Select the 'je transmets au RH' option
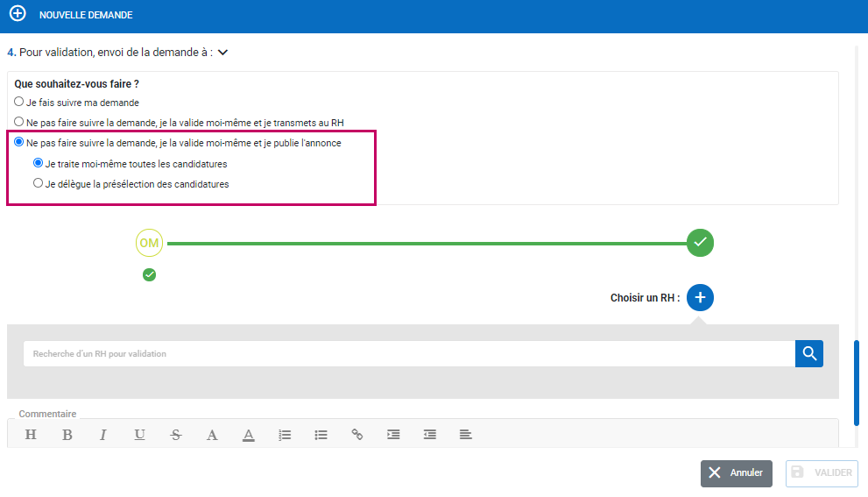The height and width of the screenshot is (497, 868). coord(19,122)
